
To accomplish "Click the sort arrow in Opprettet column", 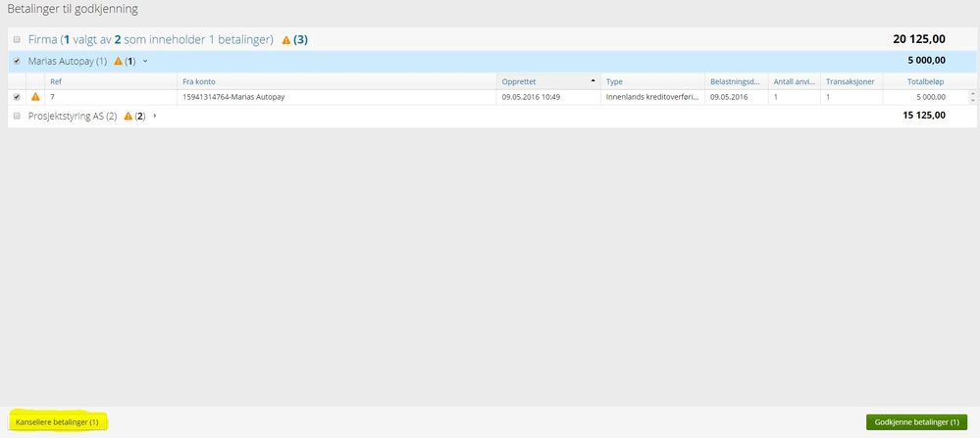I will point(593,81).
